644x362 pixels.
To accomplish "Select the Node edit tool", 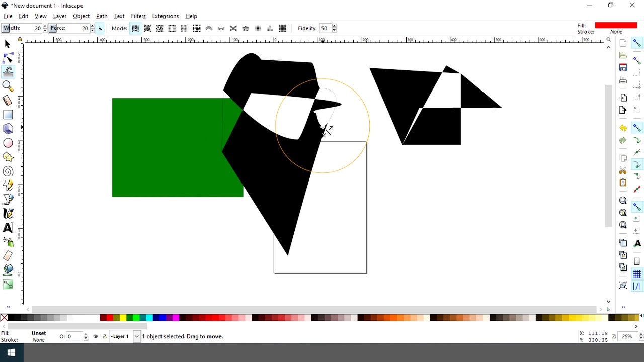I will [8, 58].
